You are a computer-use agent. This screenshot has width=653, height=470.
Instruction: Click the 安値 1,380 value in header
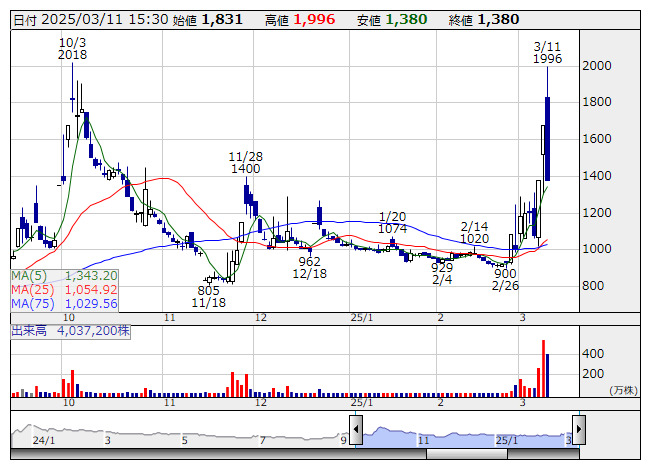point(406,20)
